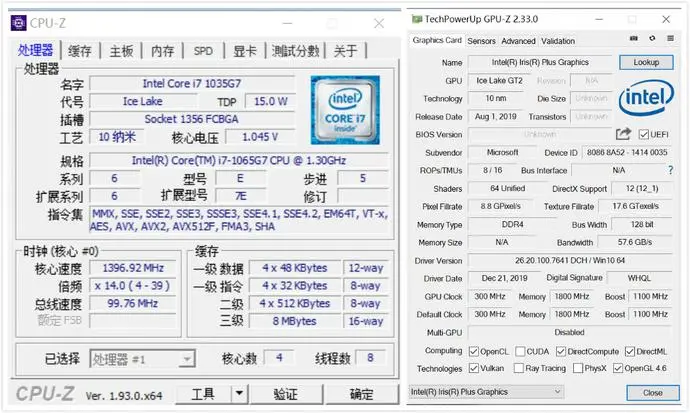
Task: Click the BIOS share/export arrow icon
Action: pos(623,134)
